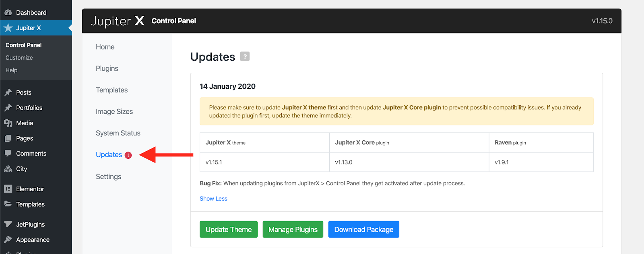
Task: Click the Jupiter X theme column header
Action: click(x=264, y=143)
